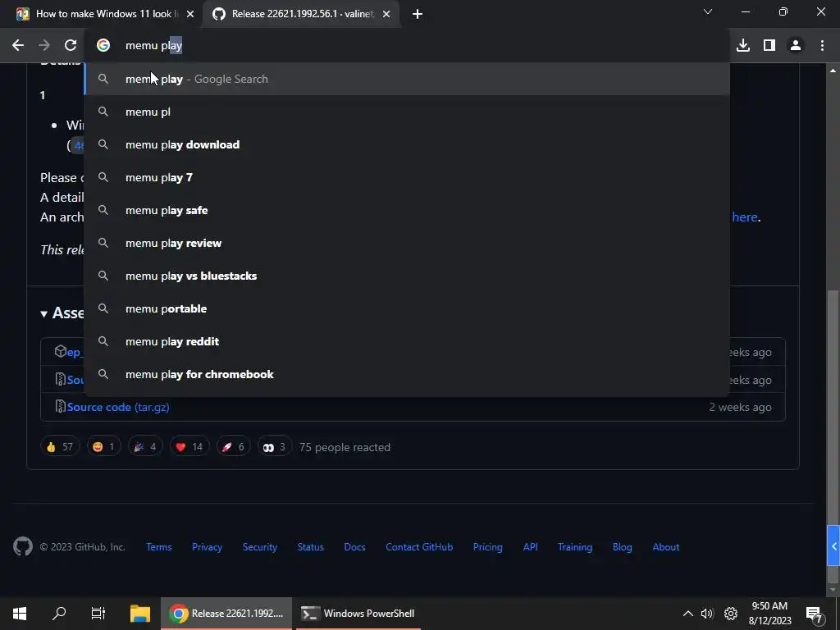The image size is (840, 630).
Task: Download Source code (tar.gz)
Action: tap(118, 407)
